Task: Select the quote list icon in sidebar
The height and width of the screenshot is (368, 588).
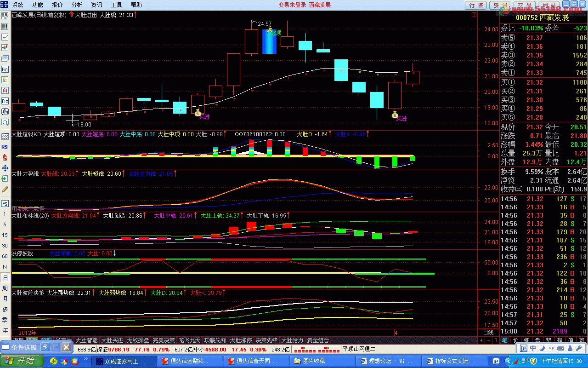Action: (5, 26)
